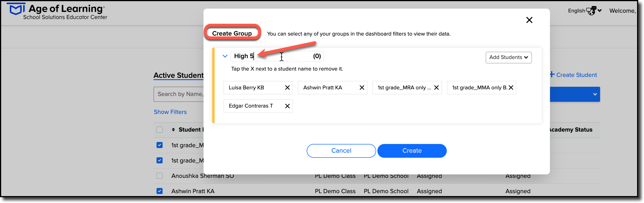Uncheck the Ashwin Pratt KA row checkbox
The image size is (644, 203).
(x=159, y=191)
